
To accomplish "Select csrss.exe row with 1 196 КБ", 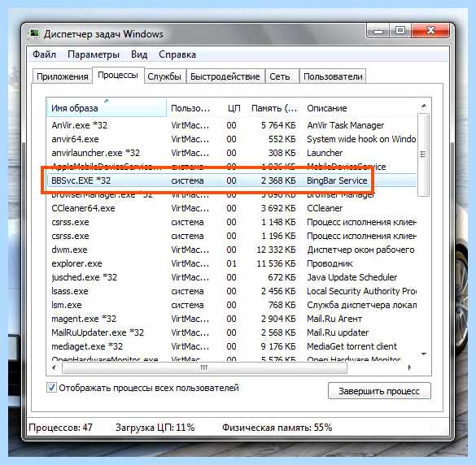I will click(232, 236).
